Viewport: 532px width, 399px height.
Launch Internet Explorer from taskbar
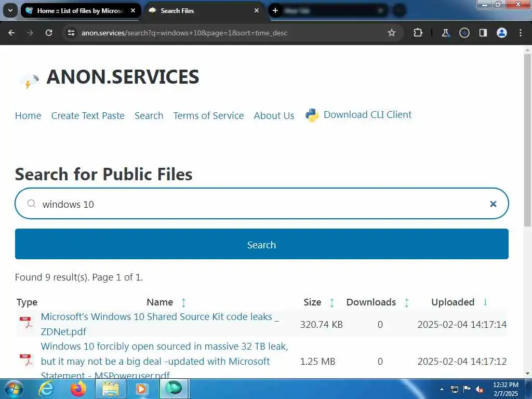[46, 389]
